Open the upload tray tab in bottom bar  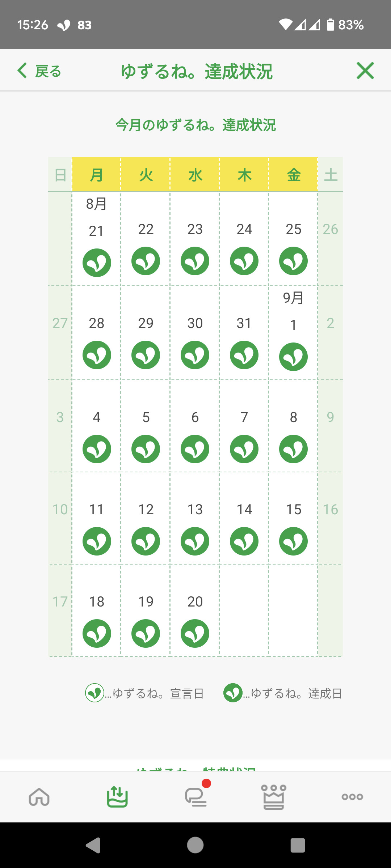click(x=117, y=797)
